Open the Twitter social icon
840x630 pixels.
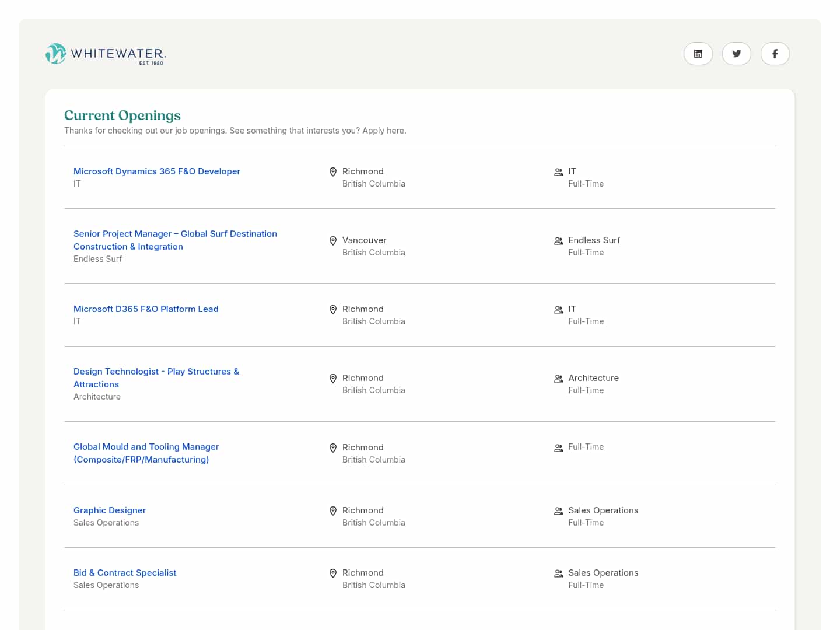click(737, 54)
